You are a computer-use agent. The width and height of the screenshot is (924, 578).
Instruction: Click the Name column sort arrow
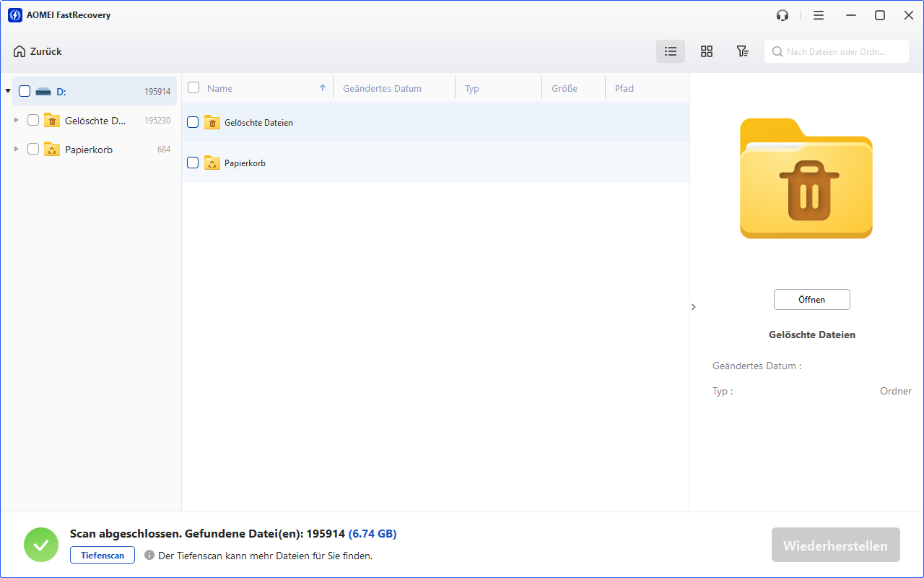[x=323, y=88]
